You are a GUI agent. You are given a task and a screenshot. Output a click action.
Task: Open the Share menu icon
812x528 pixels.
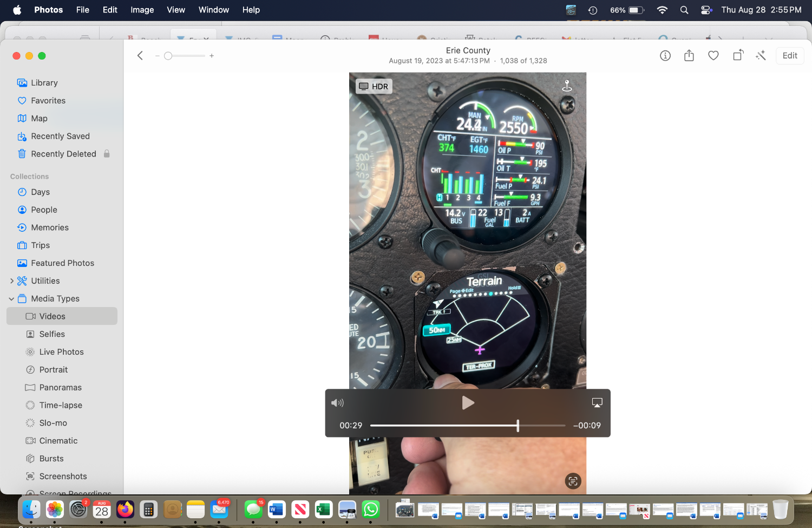pos(689,55)
